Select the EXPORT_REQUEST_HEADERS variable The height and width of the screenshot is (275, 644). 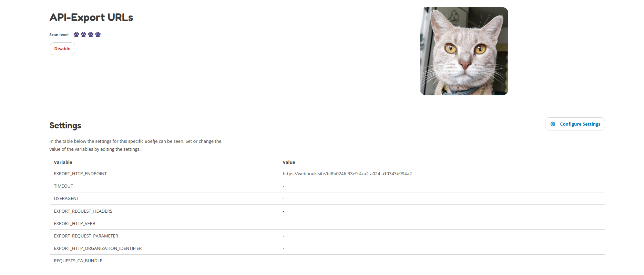(x=83, y=211)
